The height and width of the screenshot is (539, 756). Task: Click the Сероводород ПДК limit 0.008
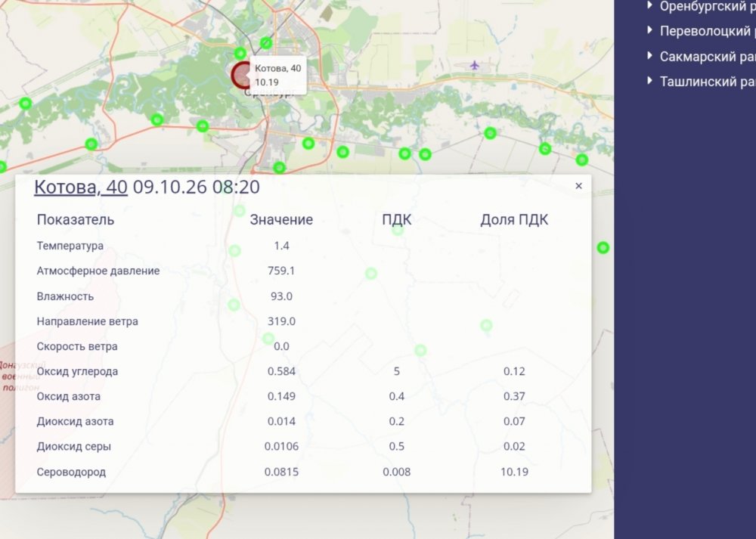[396, 472]
